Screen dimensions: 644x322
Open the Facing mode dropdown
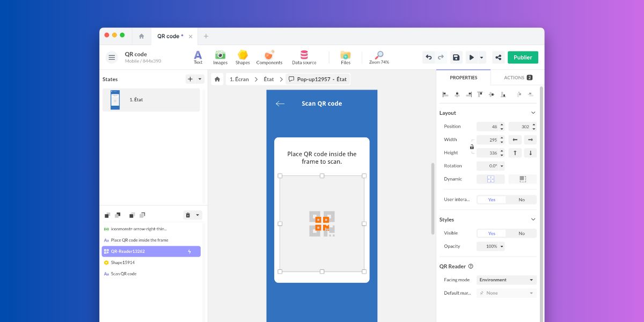(507, 280)
